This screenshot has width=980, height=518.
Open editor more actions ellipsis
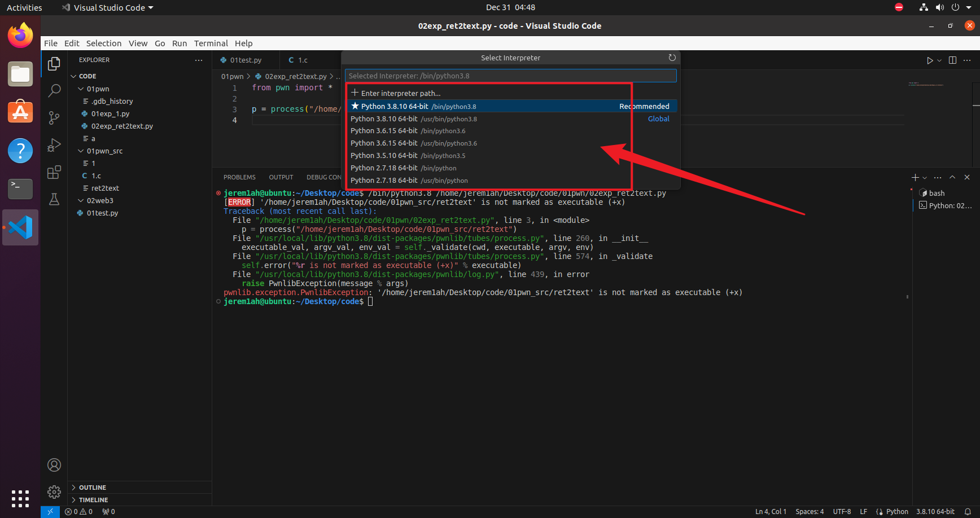967,60
